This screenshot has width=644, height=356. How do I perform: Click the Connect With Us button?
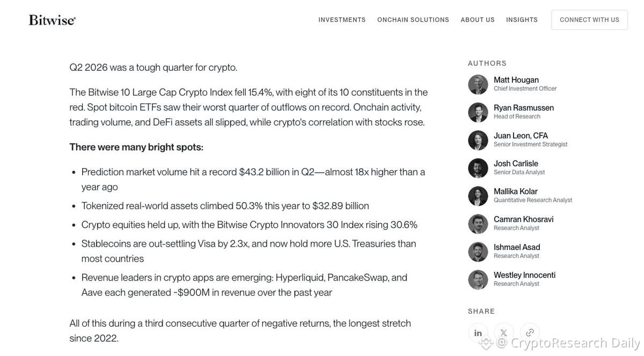pos(589,20)
